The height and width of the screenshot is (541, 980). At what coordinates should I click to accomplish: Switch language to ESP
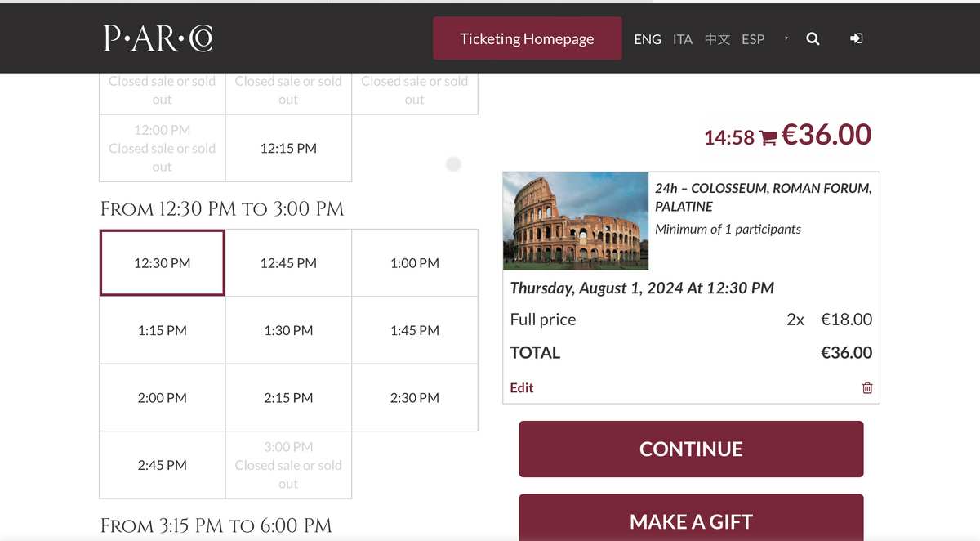753,38
